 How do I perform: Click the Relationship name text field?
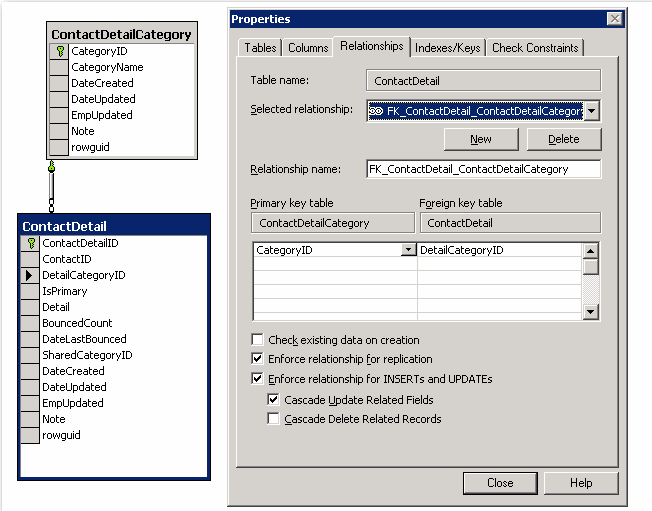[484, 169]
